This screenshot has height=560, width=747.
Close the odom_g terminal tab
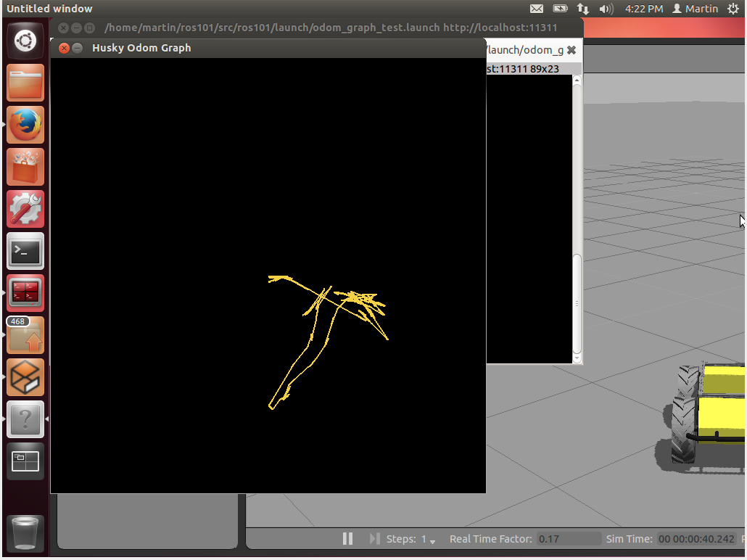tap(571, 50)
